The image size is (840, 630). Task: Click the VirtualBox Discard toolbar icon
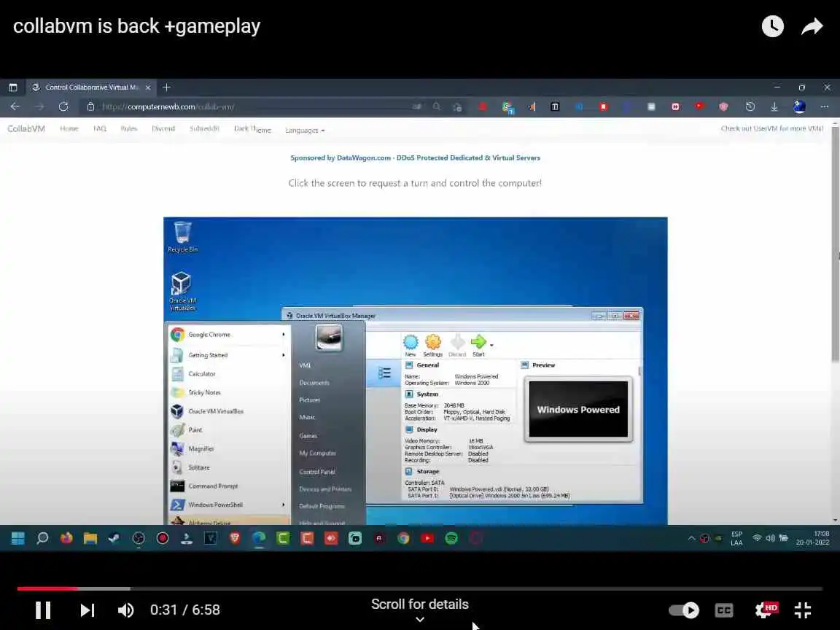pyautogui.click(x=457, y=345)
